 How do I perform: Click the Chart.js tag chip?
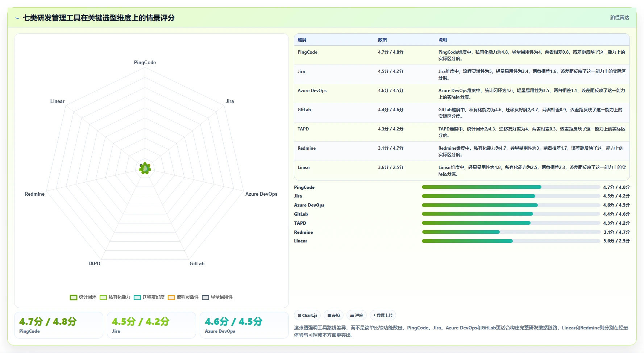tap(307, 315)
